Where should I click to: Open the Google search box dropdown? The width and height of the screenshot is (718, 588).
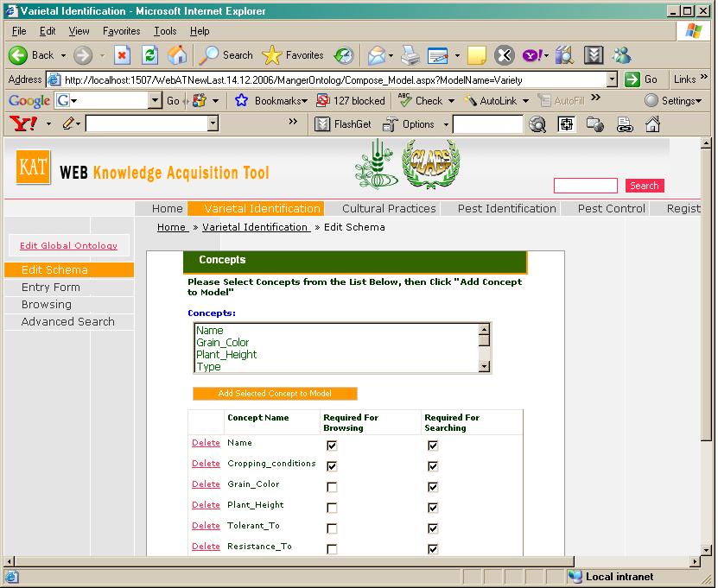click(x=156, y=101)
